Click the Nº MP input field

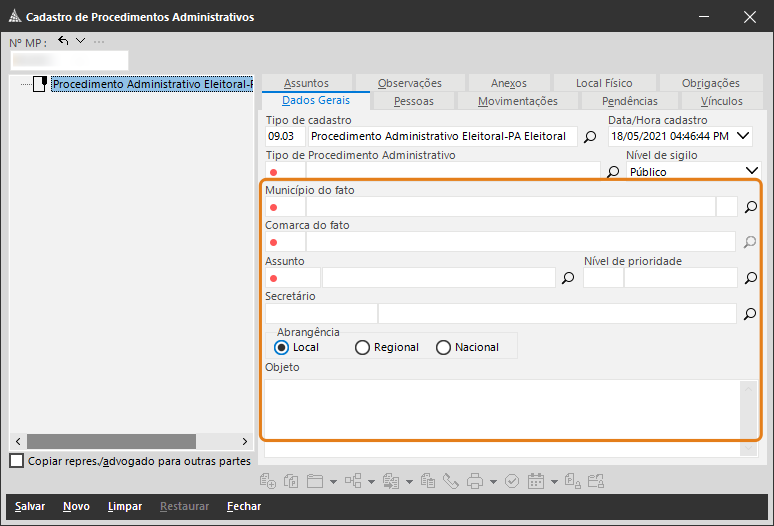(x=70, y=60)
